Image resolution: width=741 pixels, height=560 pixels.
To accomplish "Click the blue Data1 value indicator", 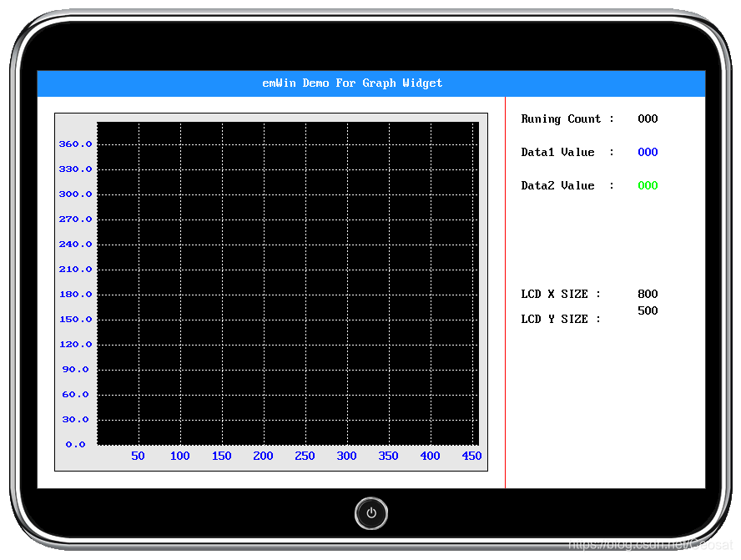I will (648, 152).
